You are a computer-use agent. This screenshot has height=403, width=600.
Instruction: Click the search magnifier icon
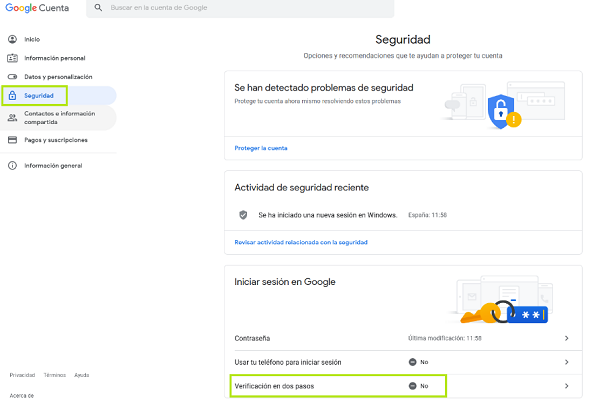coord(98,8)
